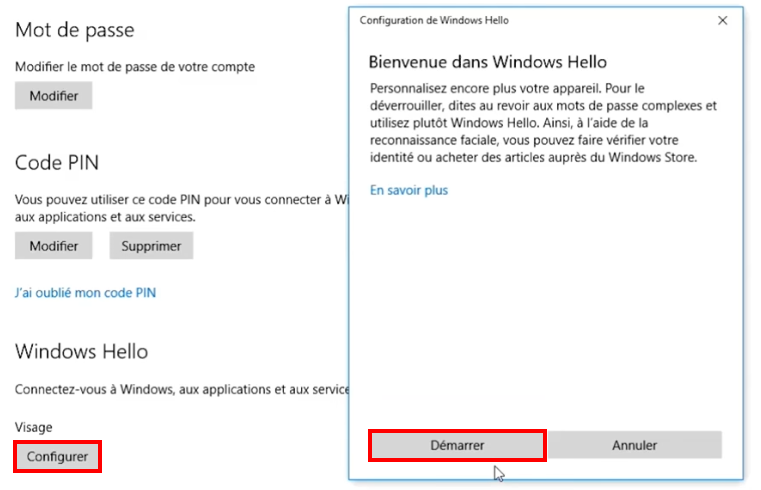Click Démarrer to begin Windows Hello setup

[457, 445]
